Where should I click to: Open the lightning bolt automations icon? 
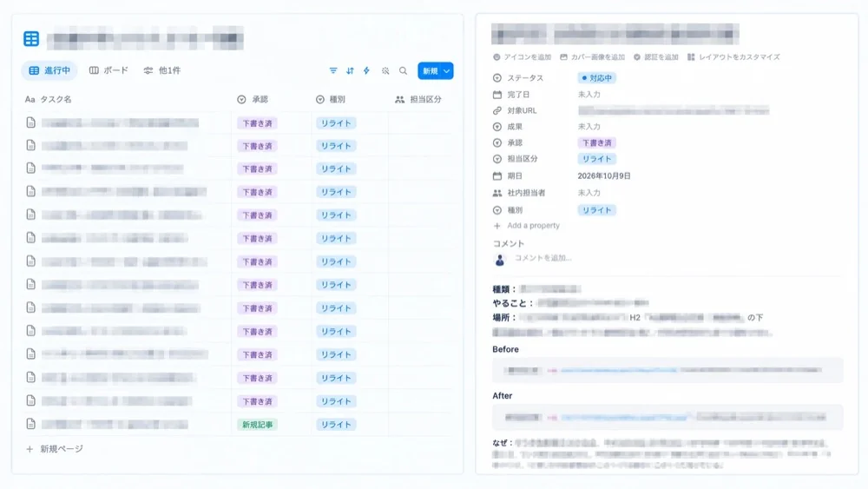(x=366, y=71)
